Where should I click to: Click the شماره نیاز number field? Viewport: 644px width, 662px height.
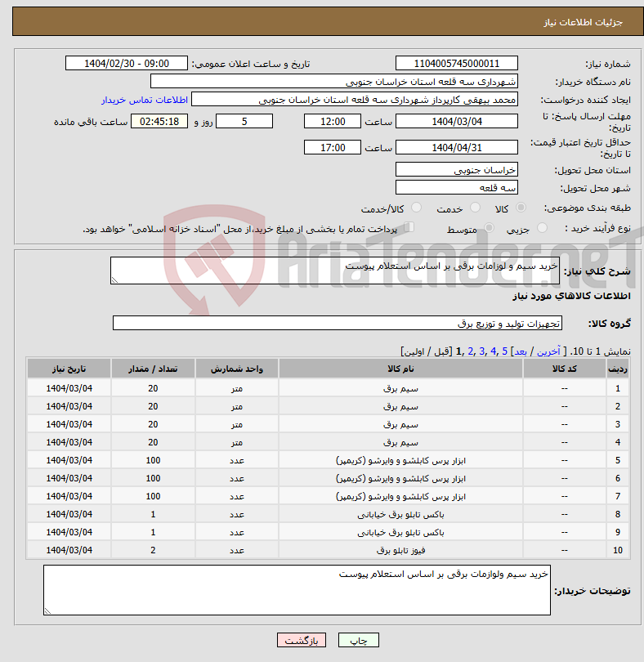[x=457, y=63]
